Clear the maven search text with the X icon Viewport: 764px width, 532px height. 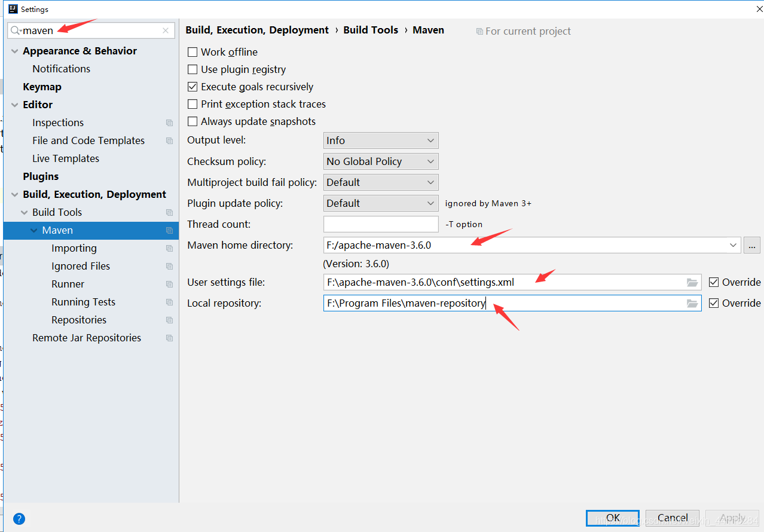click(166, 30)
